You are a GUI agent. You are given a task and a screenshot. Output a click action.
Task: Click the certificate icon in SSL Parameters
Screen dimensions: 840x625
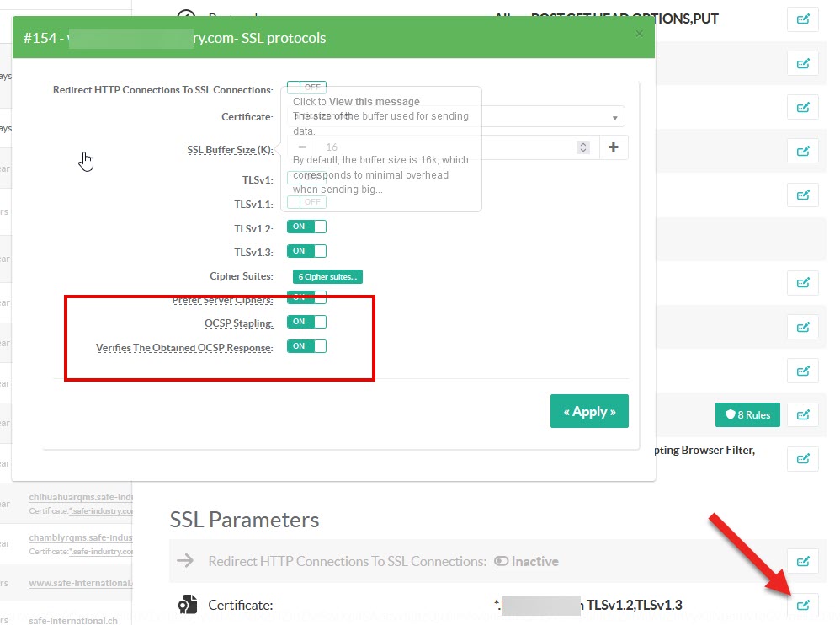pos(187,605)
